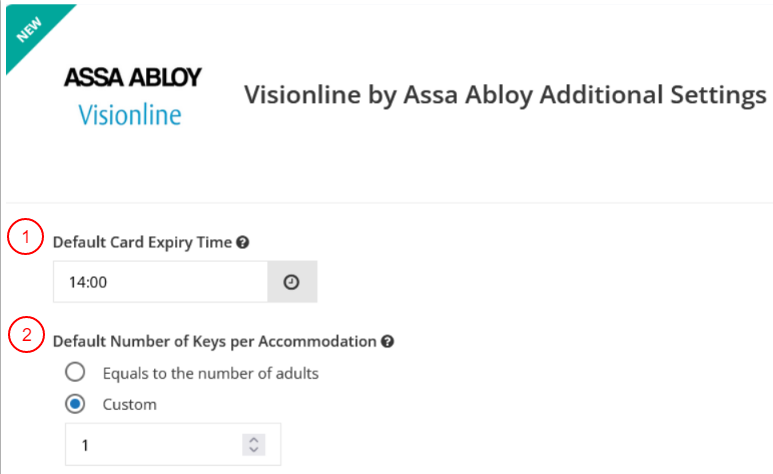
Task: Decrease custom keys count with down arrow
Action: click(x=254, y=450)
